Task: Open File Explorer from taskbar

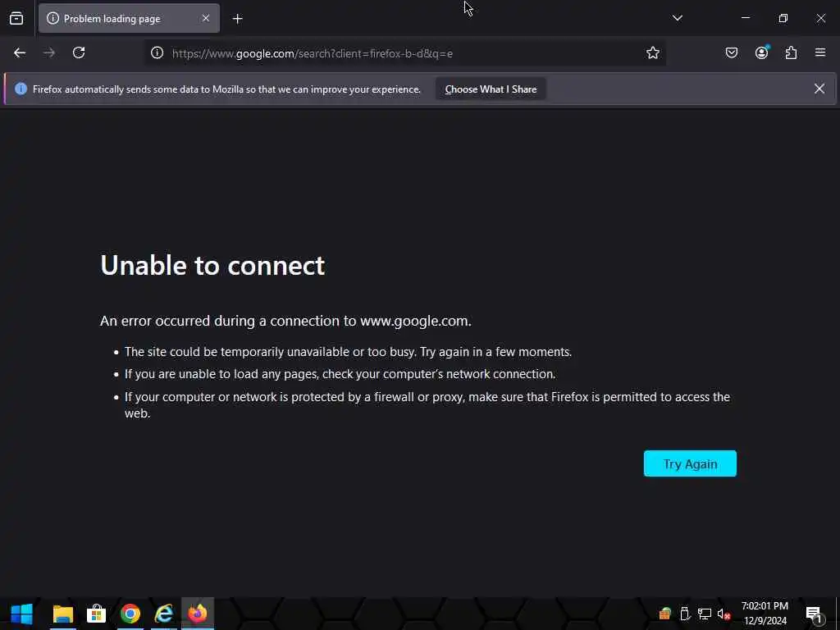Action: [62, 614]
